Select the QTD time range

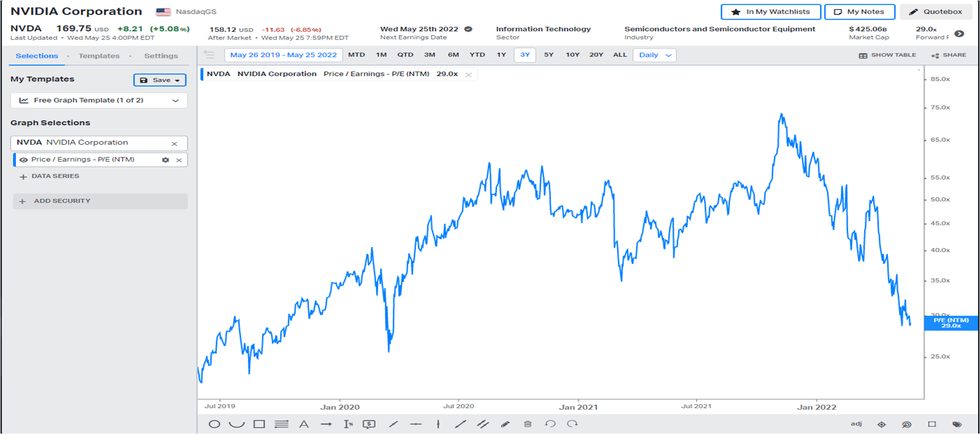(405, 55)
